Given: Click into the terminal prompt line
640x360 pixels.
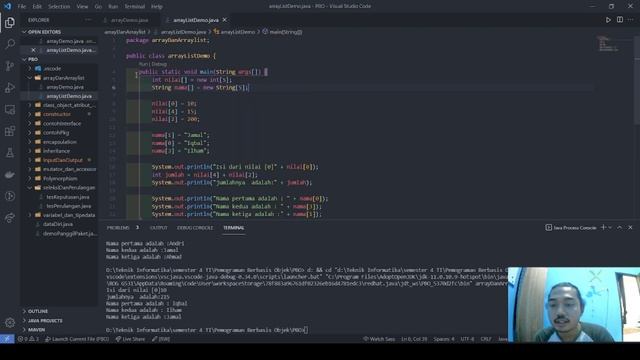Looking at the screenshot, I should tap(207, 330).
